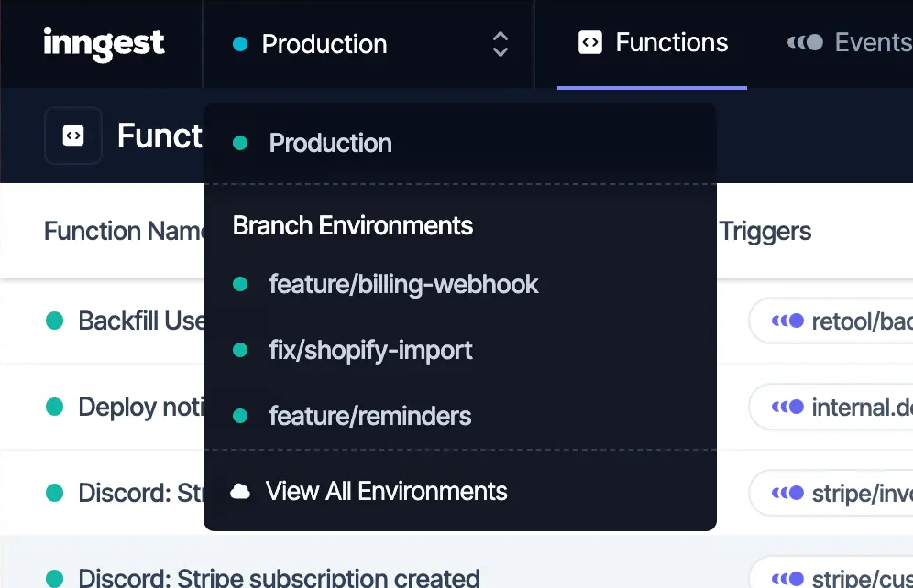Viewport: 913px width, 588px height.
Task: Click the green status dot beside Deploy noti
Action: pyautogui.click(x=55, y=407)
